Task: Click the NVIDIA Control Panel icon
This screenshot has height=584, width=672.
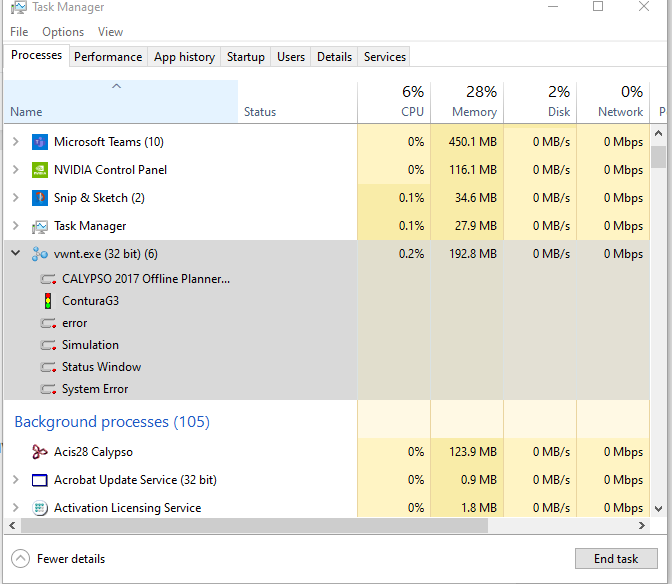Action: pos(40,170)
